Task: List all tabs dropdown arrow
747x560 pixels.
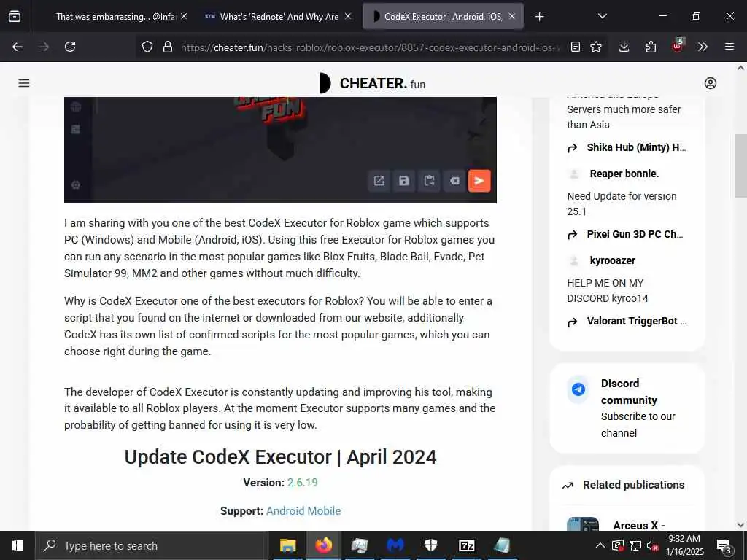Action: tap(602, 16)
